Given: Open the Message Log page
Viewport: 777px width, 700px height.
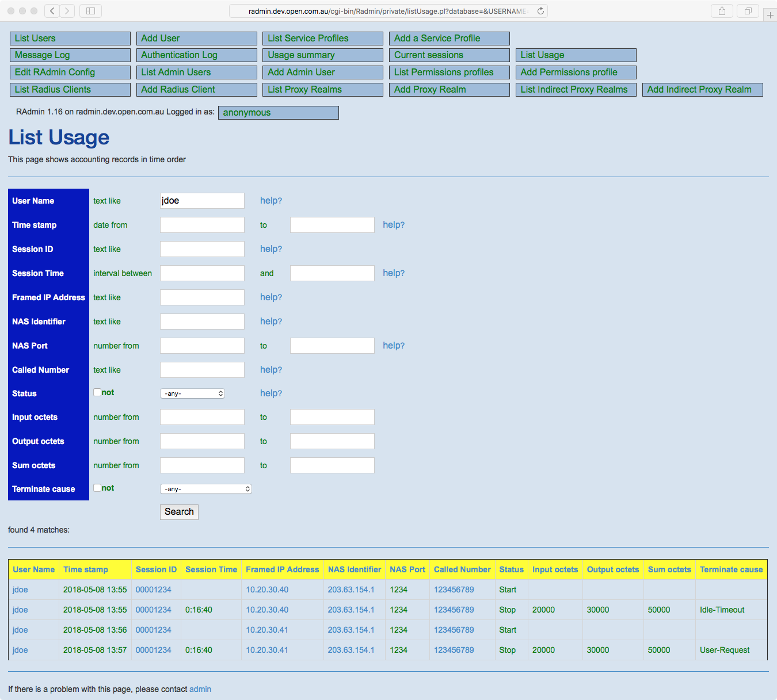Looking at the screenshot, I should coord(70,55).
